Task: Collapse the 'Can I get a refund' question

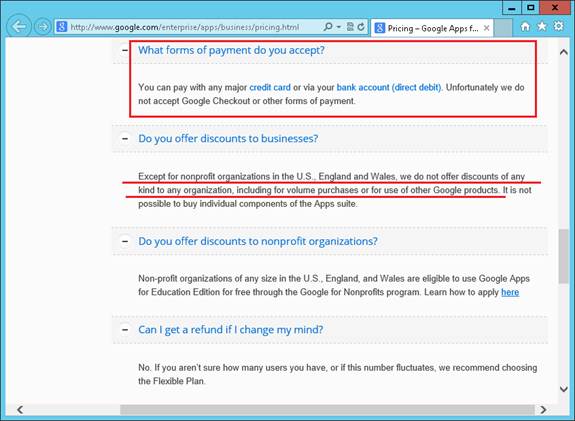Action: (x=125, y=330)
